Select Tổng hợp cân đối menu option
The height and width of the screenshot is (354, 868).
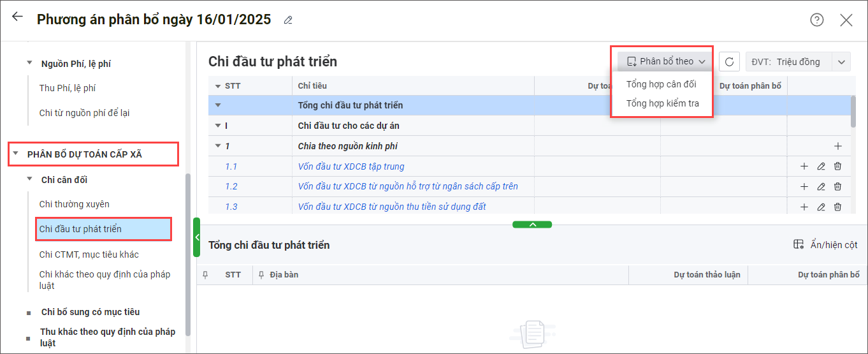pos(661,84)
